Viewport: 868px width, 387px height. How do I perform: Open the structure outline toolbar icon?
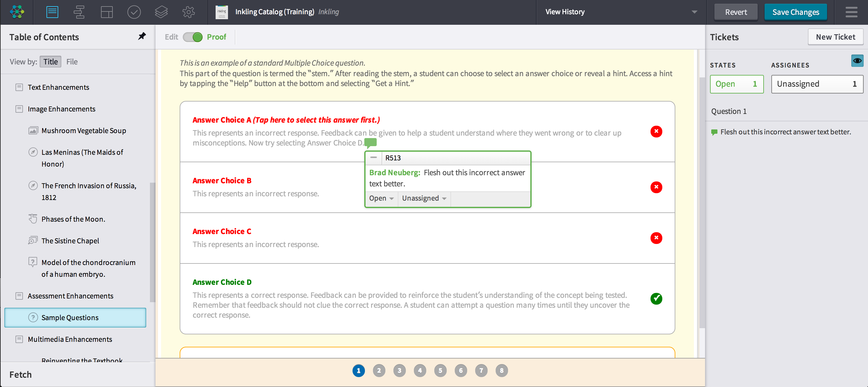pos(79,12)
